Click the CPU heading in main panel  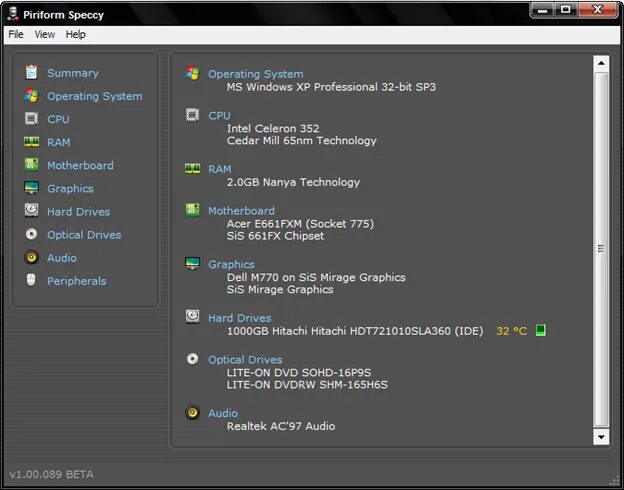point(219,115)
